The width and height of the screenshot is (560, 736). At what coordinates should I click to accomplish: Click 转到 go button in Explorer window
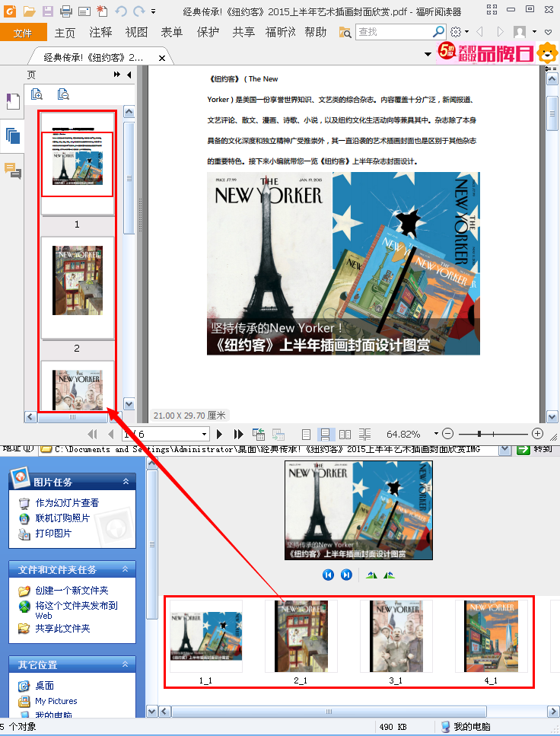coord(536,450)
